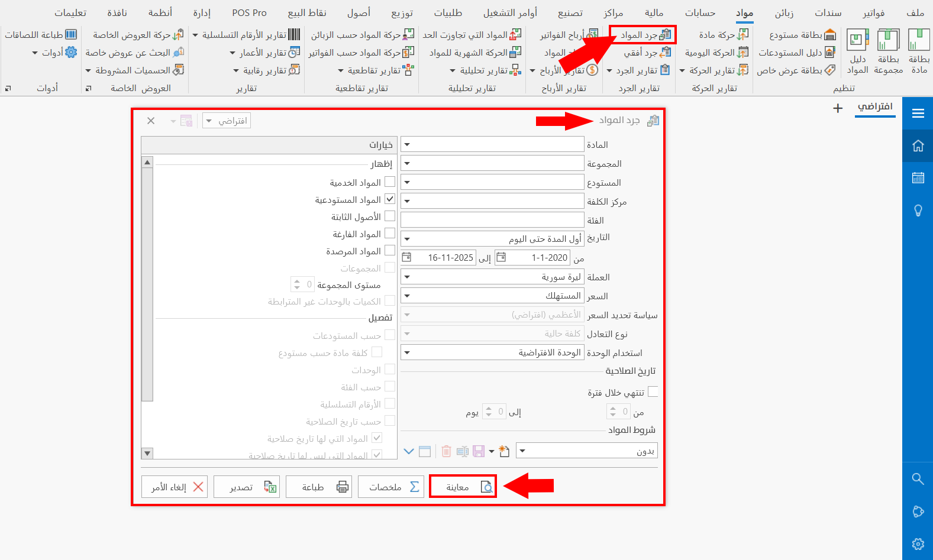Enable the الأصول الثابتة checkbox
The image size is (933, 560).
pos(389,216)
